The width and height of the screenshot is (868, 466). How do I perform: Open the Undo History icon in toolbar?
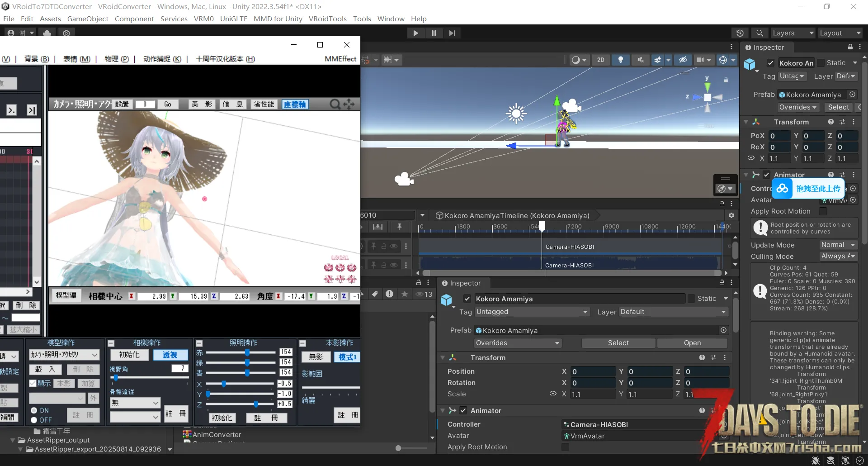tap(740, 33)
